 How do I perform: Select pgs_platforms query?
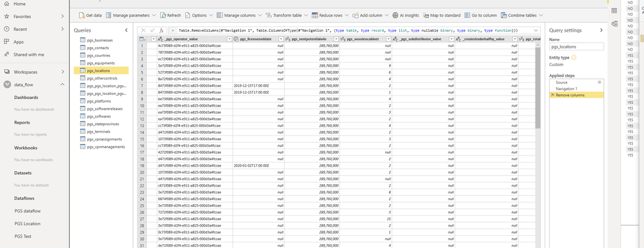coord(101,101)
